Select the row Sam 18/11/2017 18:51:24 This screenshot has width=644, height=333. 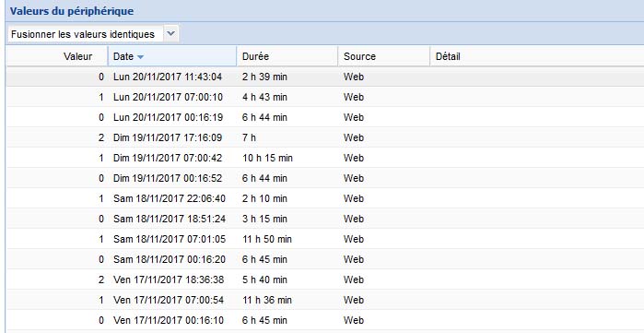tap(325, 219)
